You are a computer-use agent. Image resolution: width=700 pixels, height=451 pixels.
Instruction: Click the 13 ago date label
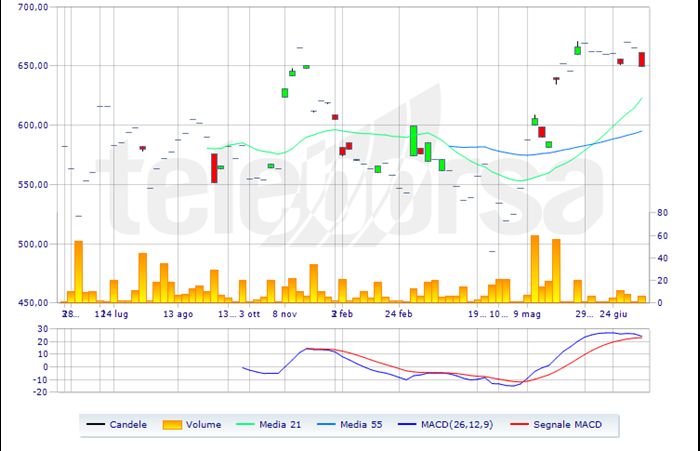point(178,314)
